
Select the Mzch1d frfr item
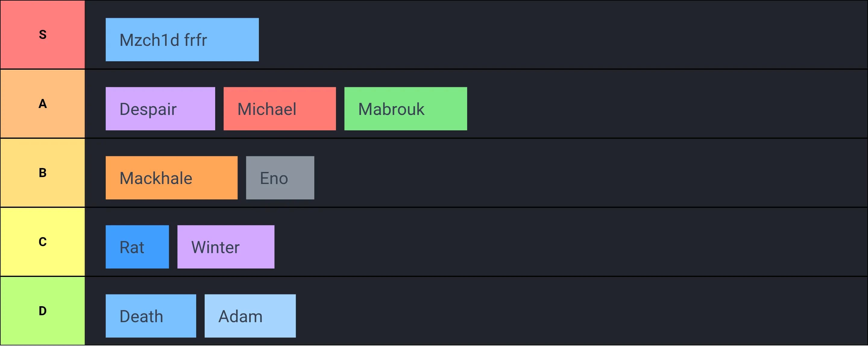click(182, 40)
